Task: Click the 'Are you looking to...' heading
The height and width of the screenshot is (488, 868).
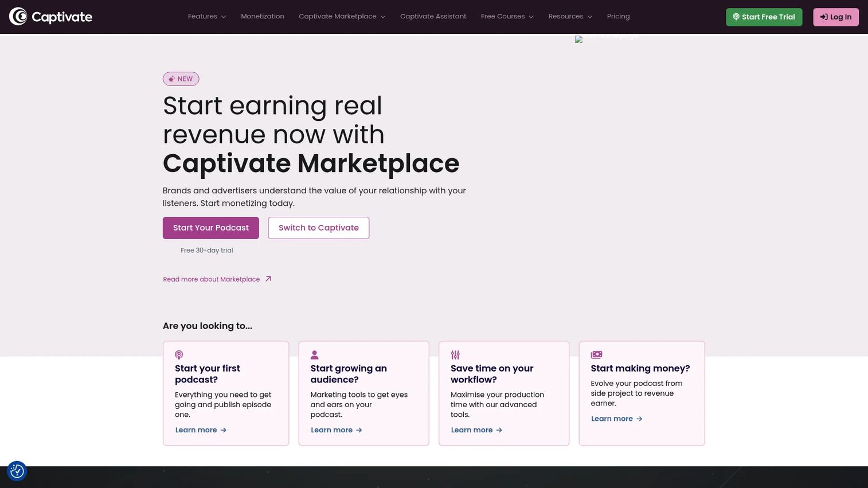Action: (208, 326)
